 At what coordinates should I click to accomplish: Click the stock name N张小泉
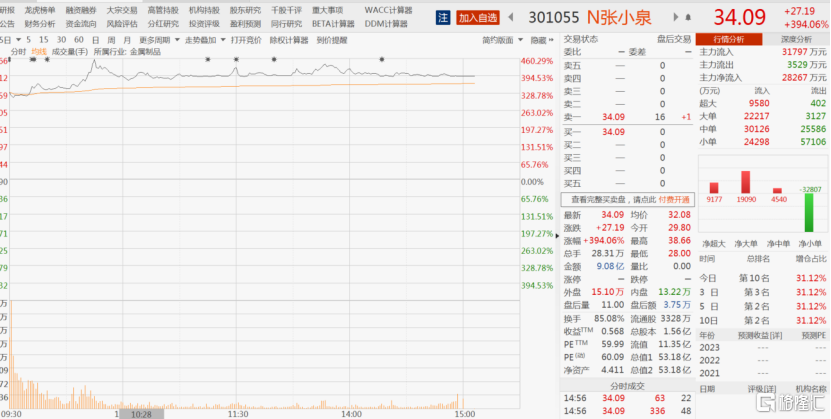click(619, 17)
